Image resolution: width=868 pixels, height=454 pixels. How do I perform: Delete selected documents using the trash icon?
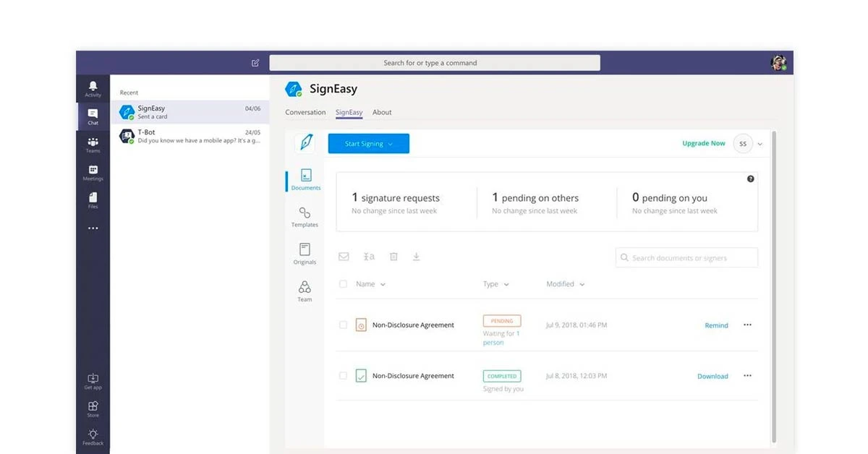coord(393,256)
